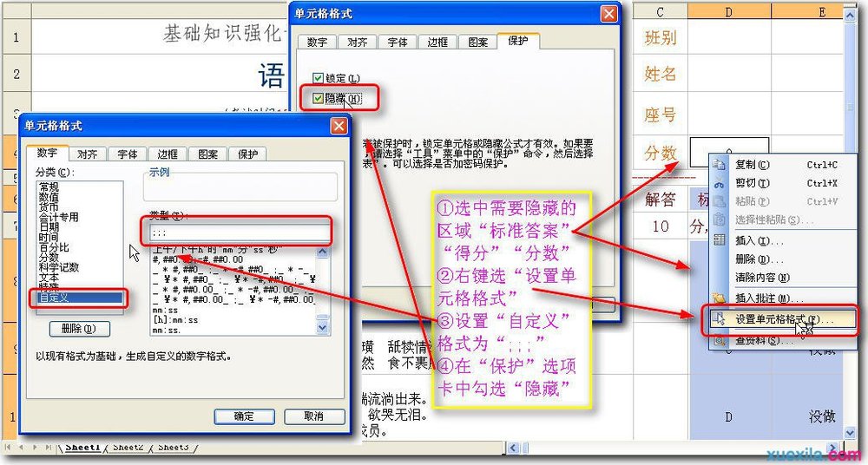Image resolution: width=868 pixels, height=465 pixels.
Task: Switch to the Sheet2 worksheet tab
Action: [x=128, y=448]
